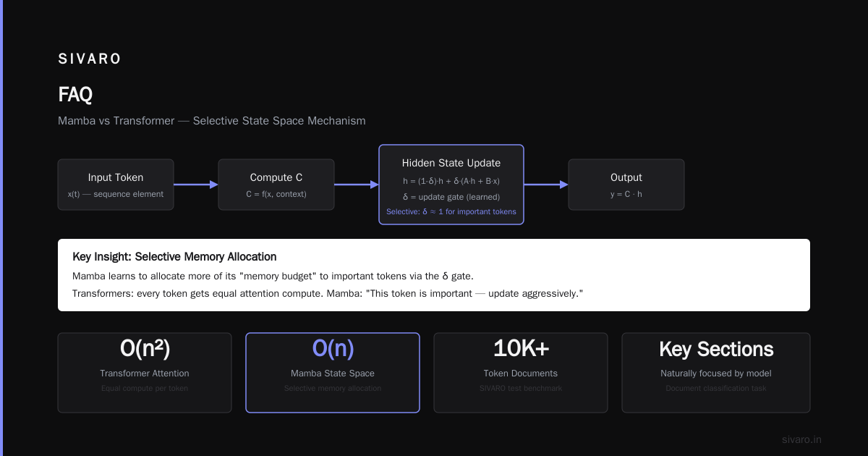The image size is (868, 456).
Task: Select the Hidden State Update box
Action: coord(451,185)
